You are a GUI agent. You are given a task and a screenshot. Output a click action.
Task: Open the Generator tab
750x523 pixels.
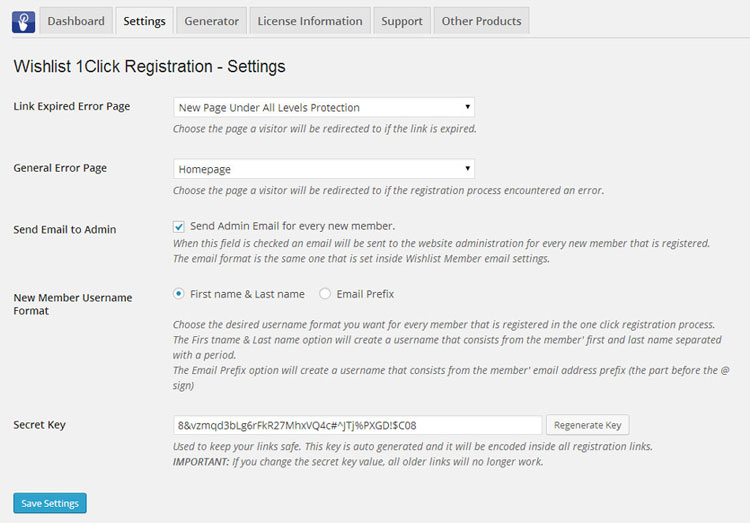click(x=211, y=21)
